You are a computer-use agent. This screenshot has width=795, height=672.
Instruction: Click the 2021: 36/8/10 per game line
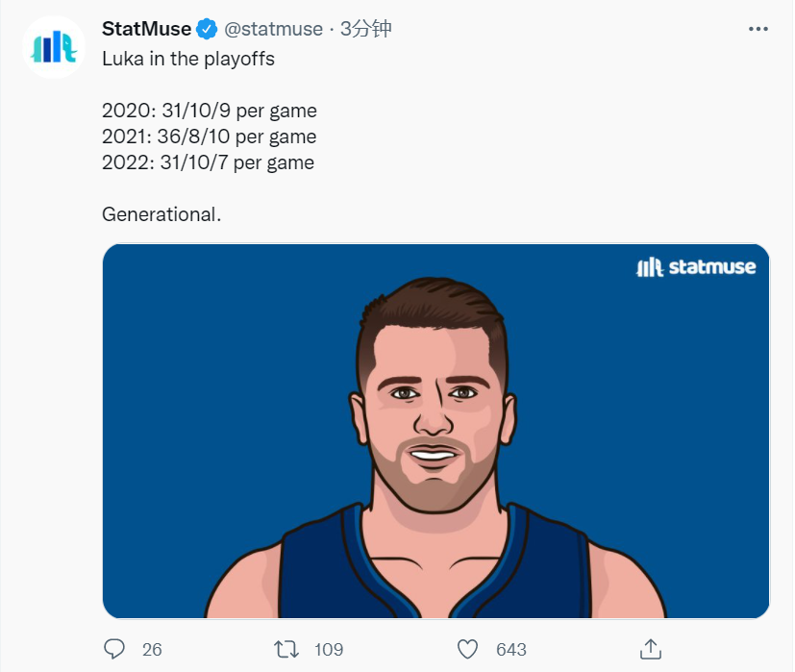click(x=210, y=137)
